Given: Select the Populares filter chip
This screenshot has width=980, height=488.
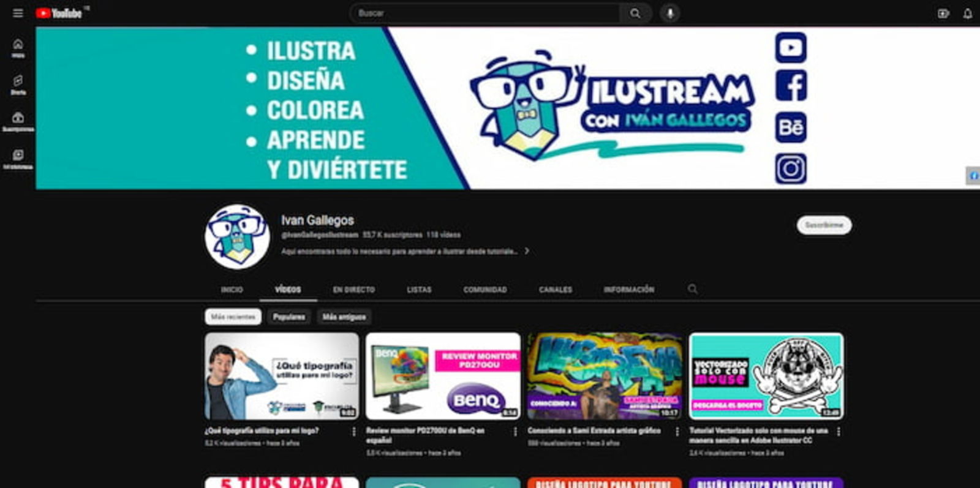Looking at the screenshot, I should tap(289, 317).
